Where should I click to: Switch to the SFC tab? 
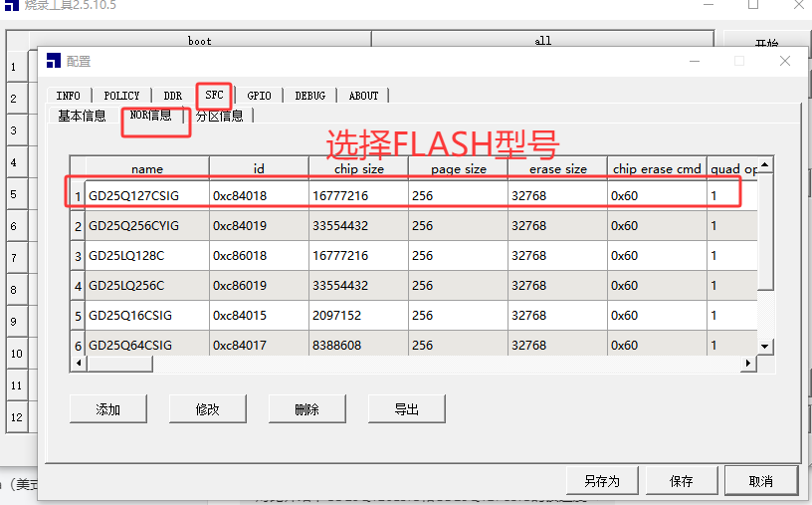click(x=214, y=95)
